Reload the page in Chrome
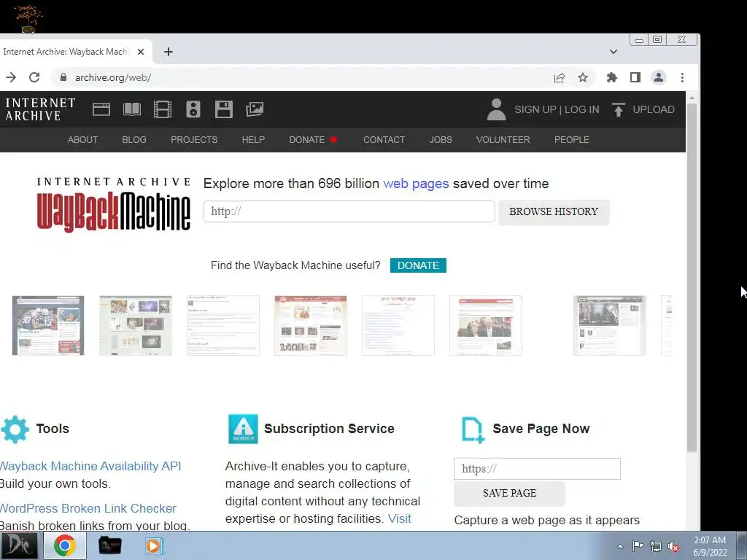Viewport: 747px width, 560px height. pyautogui.click(x=34, y=77)
